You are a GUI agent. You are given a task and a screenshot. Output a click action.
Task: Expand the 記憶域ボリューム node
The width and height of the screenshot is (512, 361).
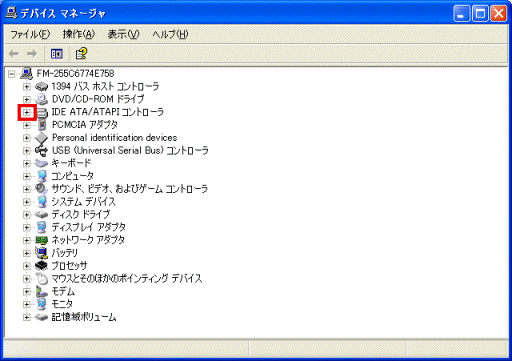click(26, 317)
